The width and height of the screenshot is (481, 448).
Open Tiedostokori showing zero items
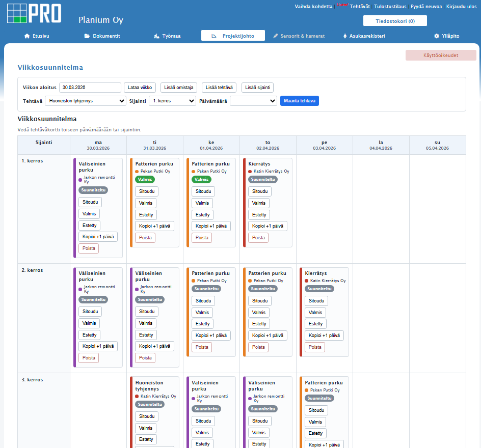395,20
